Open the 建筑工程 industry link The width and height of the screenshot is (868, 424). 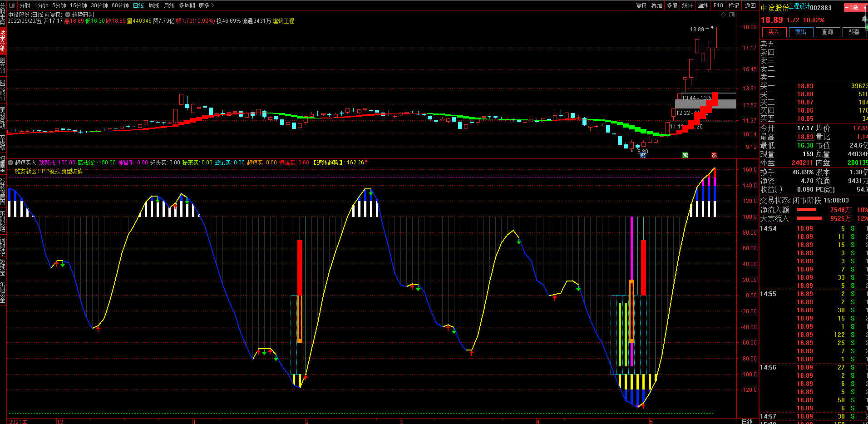(x=283, y=21)
